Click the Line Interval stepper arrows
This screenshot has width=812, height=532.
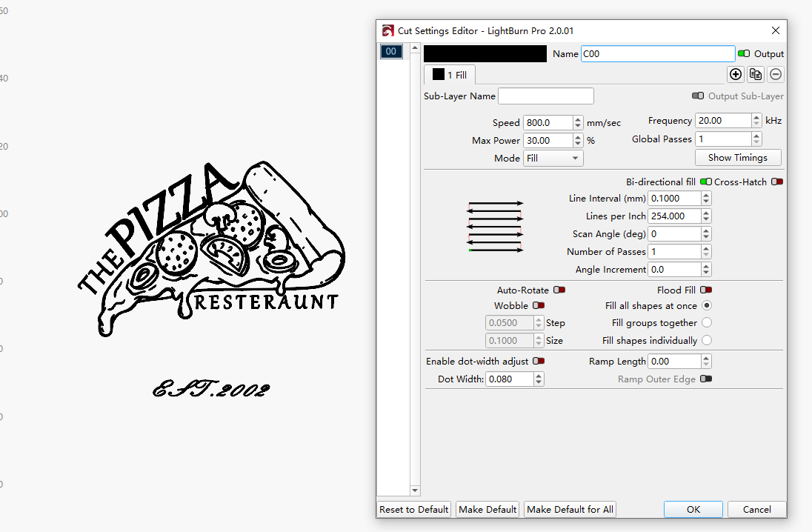click(706, 199)
